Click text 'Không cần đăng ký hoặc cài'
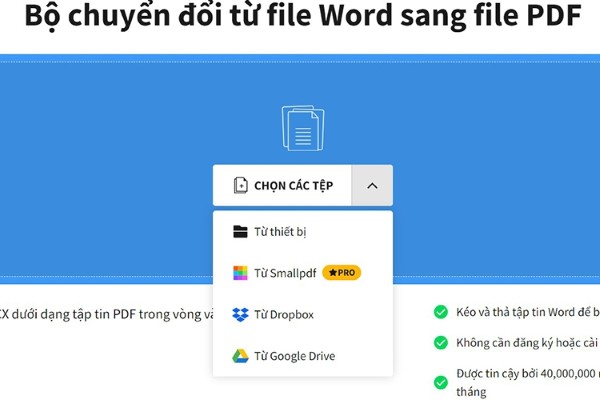Viewport: 600px width, 400px height. tap(527, 343)
